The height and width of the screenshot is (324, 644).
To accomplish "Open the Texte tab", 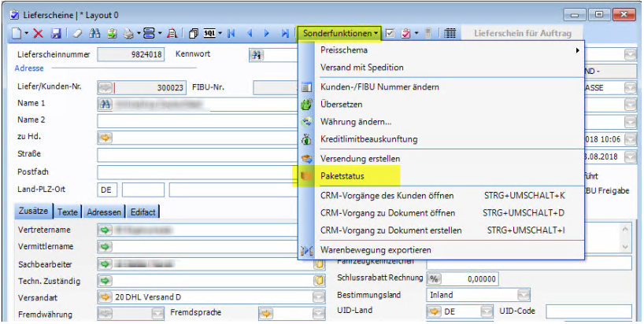I will 68,212.
